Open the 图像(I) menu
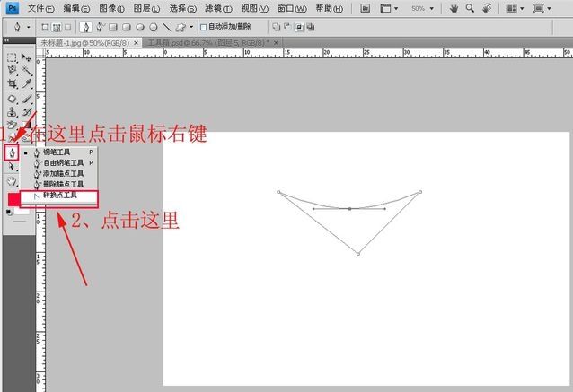The height and width of the screenshot is (392, 573). (x=112, y=8)
